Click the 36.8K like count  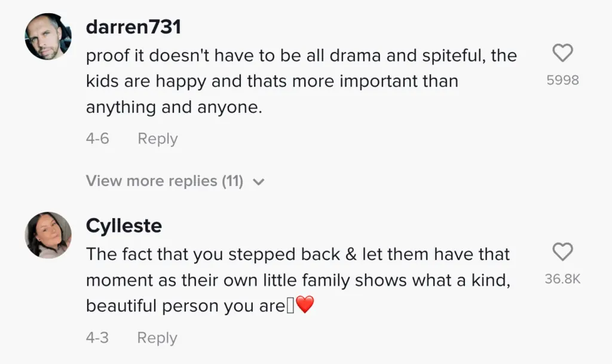562,279
